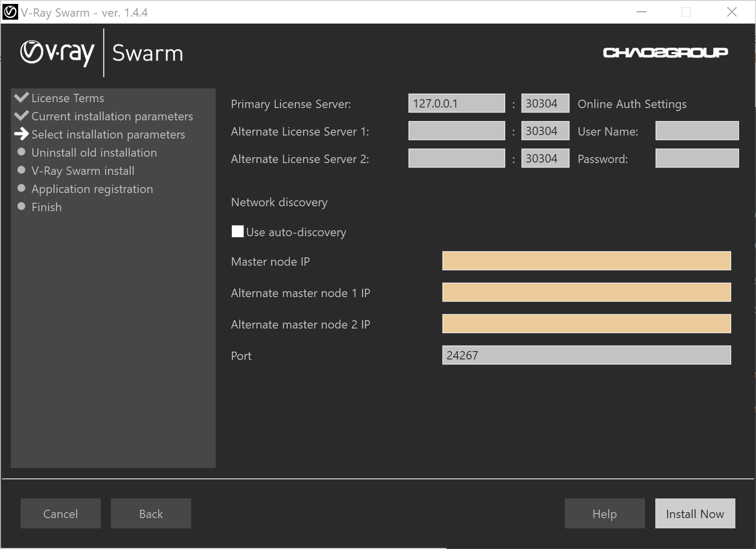Click the Network discovery heading

coord(279,202)
